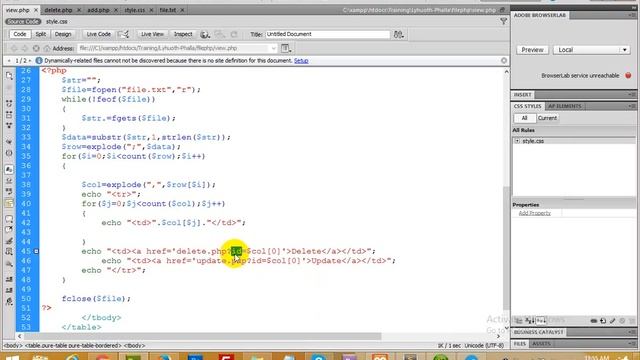The width and height of the screenshot is (640, 360).
Task: Click the <tbody> tag in tag selector
Action: [x=134, y=345]
